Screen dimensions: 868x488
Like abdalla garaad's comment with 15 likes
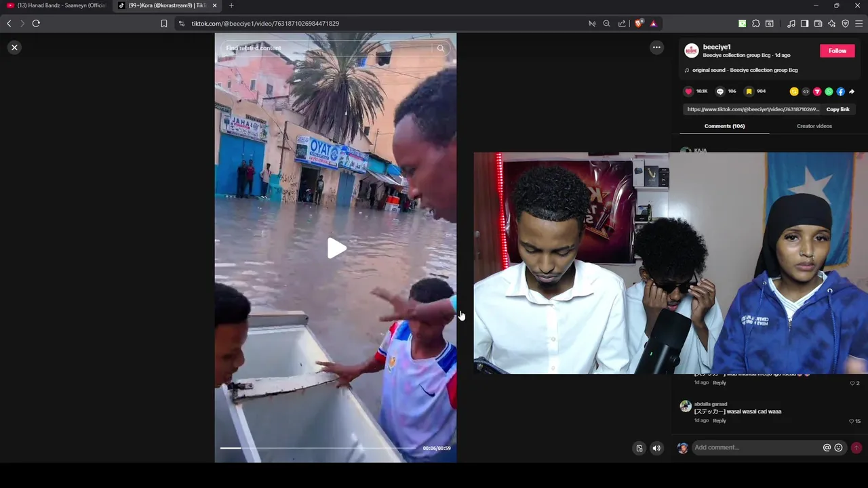tap(852, 422)
